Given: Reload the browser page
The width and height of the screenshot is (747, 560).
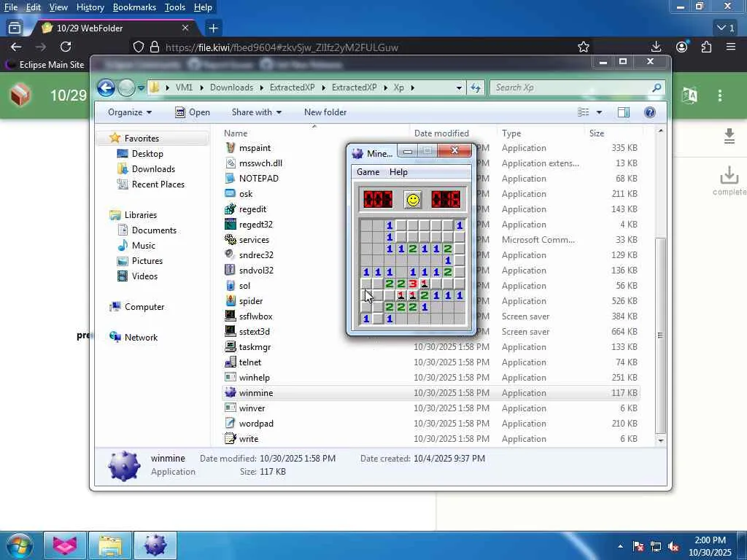Looking at the screenshot, I should coord(66,47).
